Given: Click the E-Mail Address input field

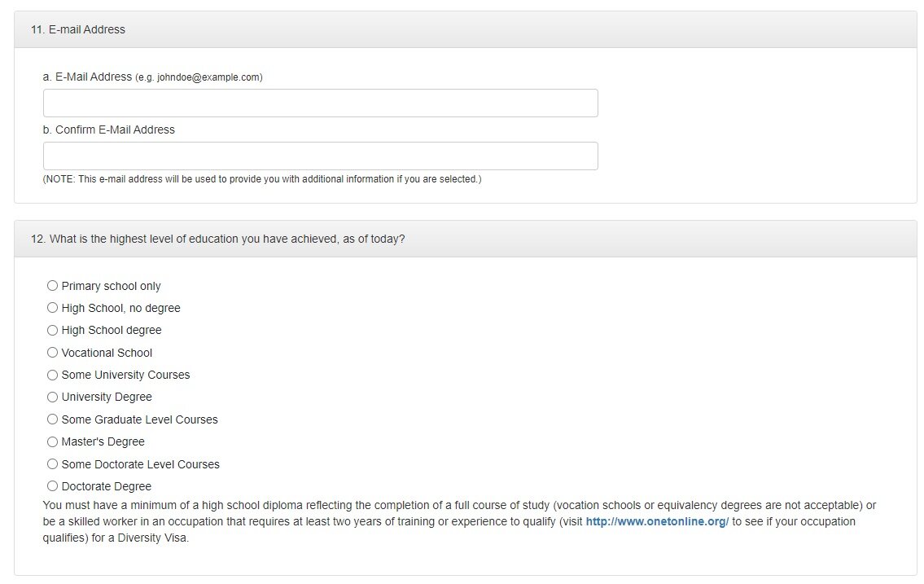Looking at the screenshot, I should 320,103.
